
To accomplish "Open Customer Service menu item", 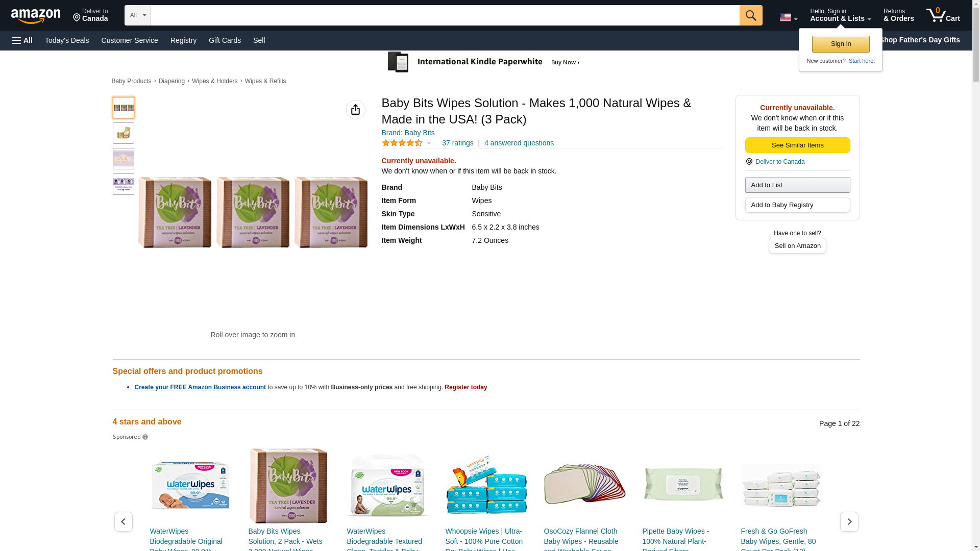I will [x=130, y=40].
